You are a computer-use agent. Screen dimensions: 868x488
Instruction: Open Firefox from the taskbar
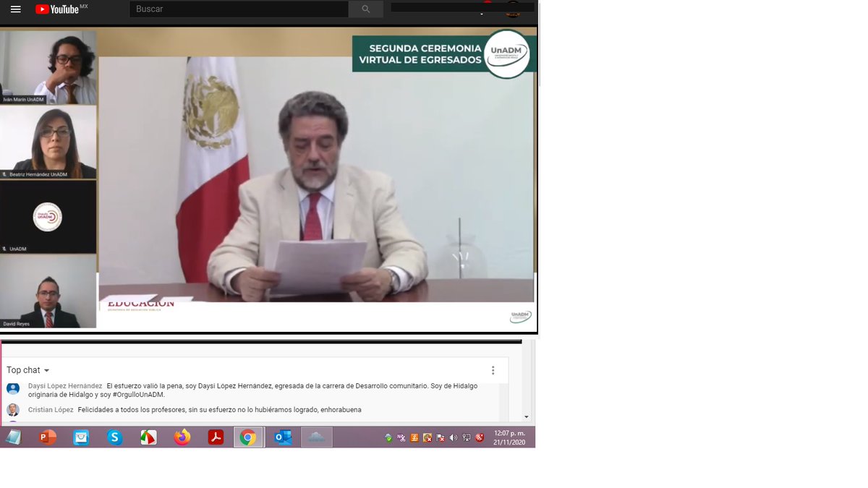[x=182, y=437]
